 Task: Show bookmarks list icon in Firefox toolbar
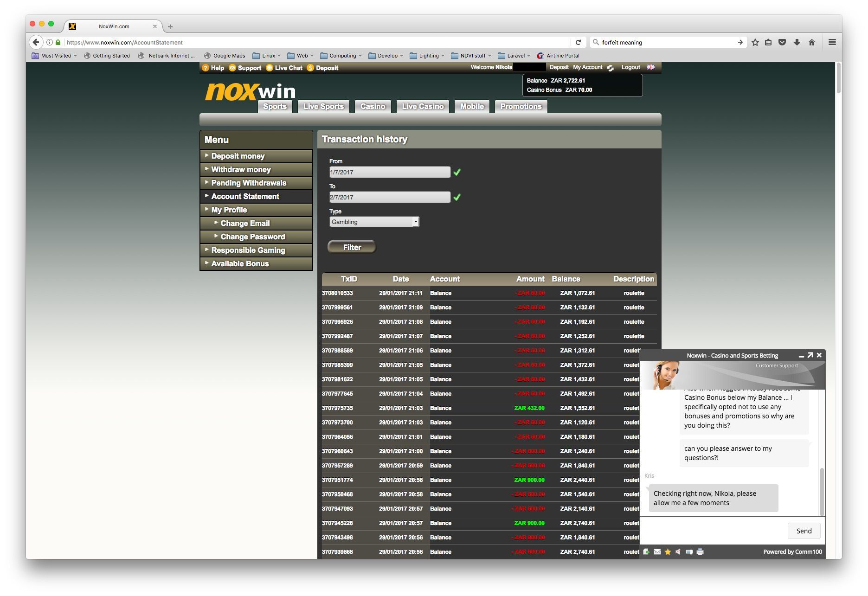pyautogui.click(x=768, y=42)
